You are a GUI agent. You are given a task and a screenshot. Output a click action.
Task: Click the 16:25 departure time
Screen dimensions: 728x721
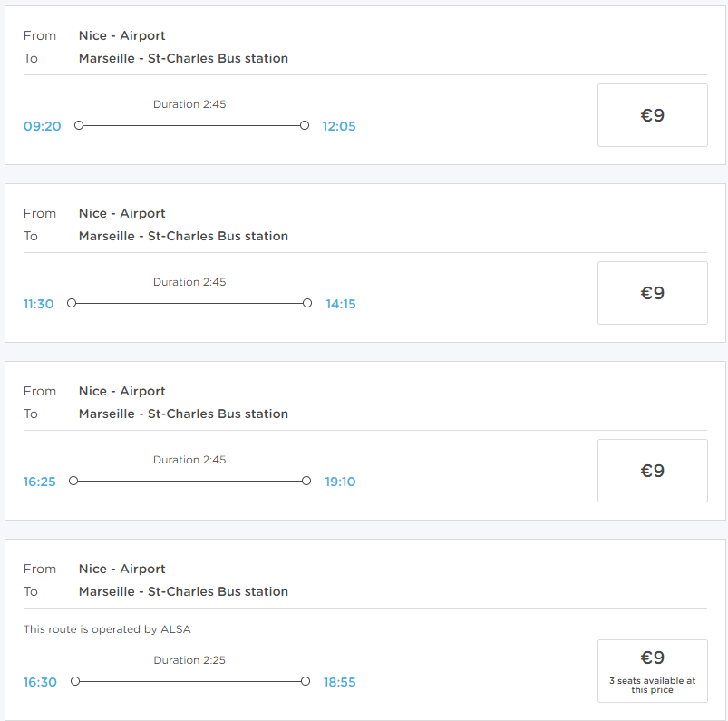point(39,482)
